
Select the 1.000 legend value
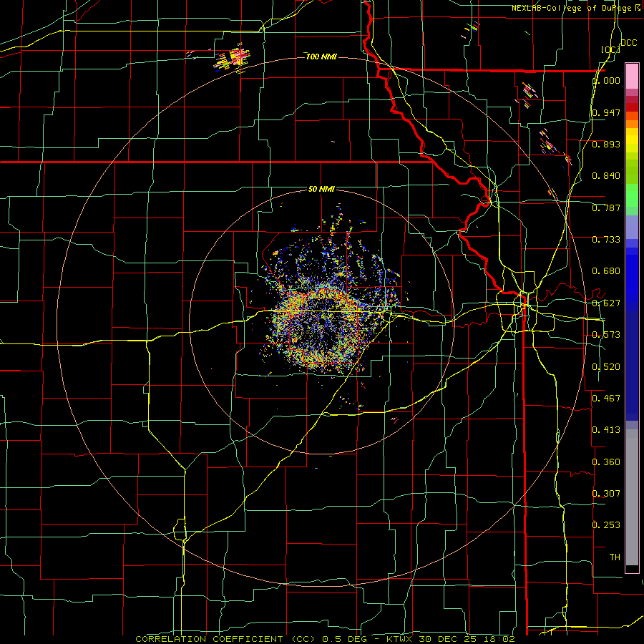tap(606, 80)
